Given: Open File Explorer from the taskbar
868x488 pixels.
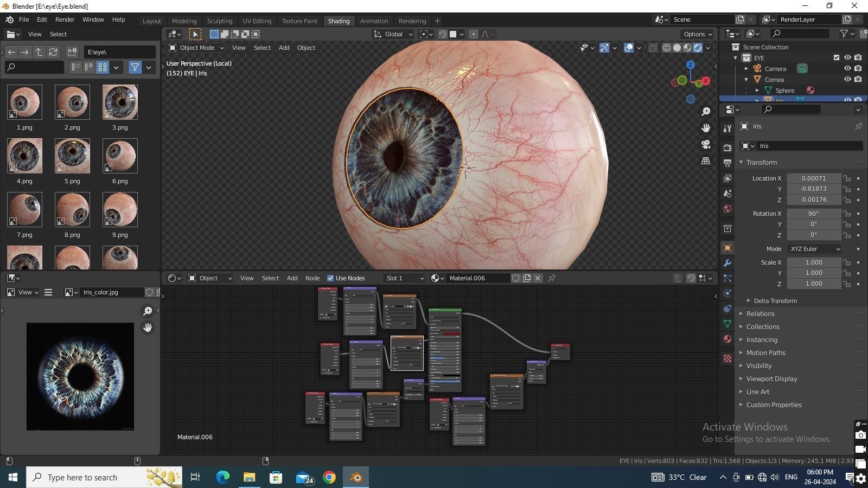Looking at the screenshot, I should [249, 478].
